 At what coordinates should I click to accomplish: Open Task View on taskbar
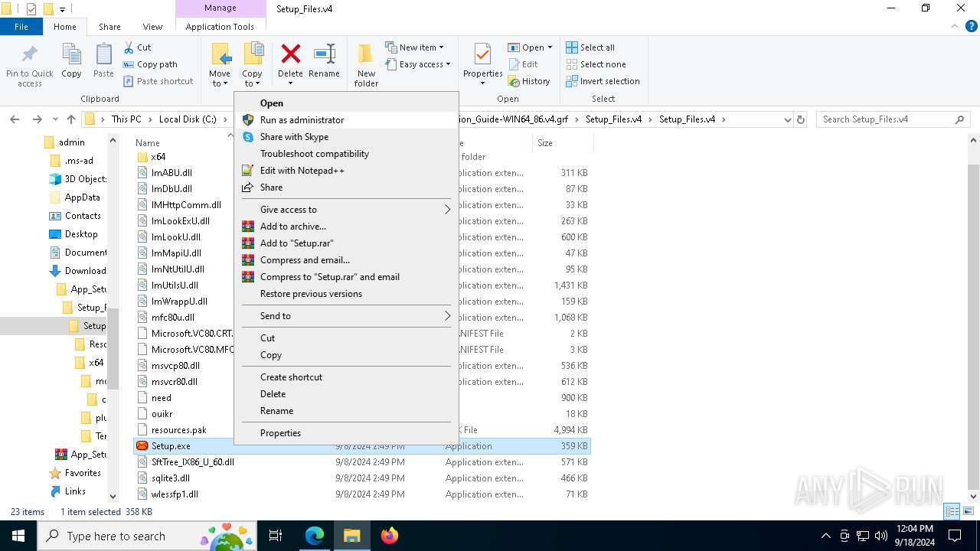click(276, 536)
